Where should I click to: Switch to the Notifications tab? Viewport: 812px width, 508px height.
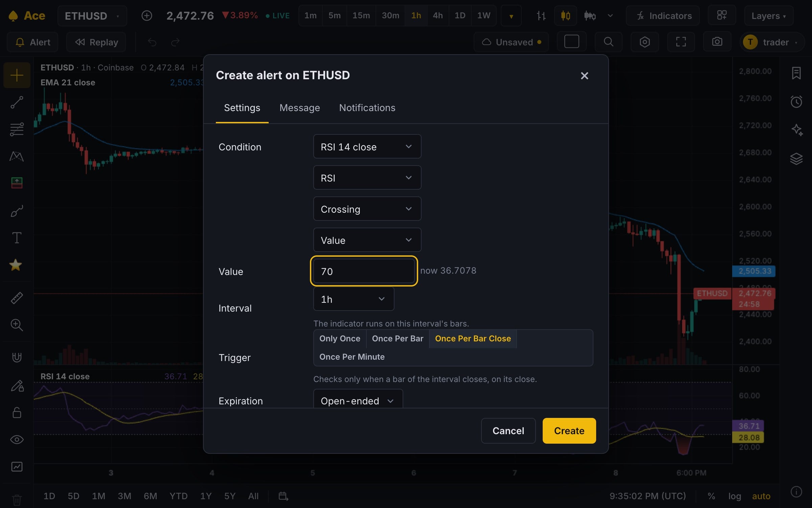367,108
